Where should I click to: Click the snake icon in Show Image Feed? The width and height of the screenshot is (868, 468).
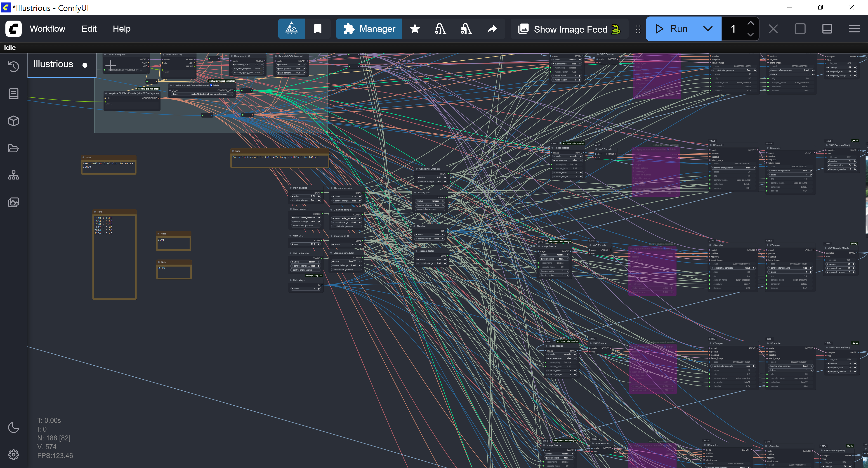coord(616,29)
